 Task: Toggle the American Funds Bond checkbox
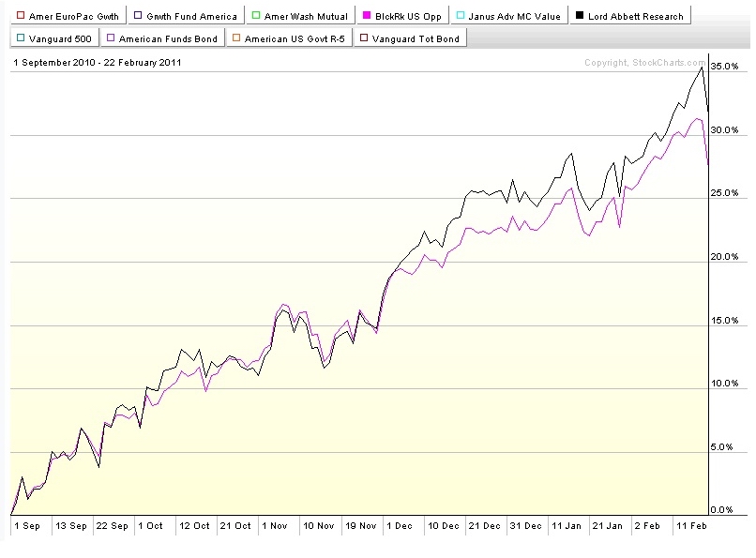point(111,38)
